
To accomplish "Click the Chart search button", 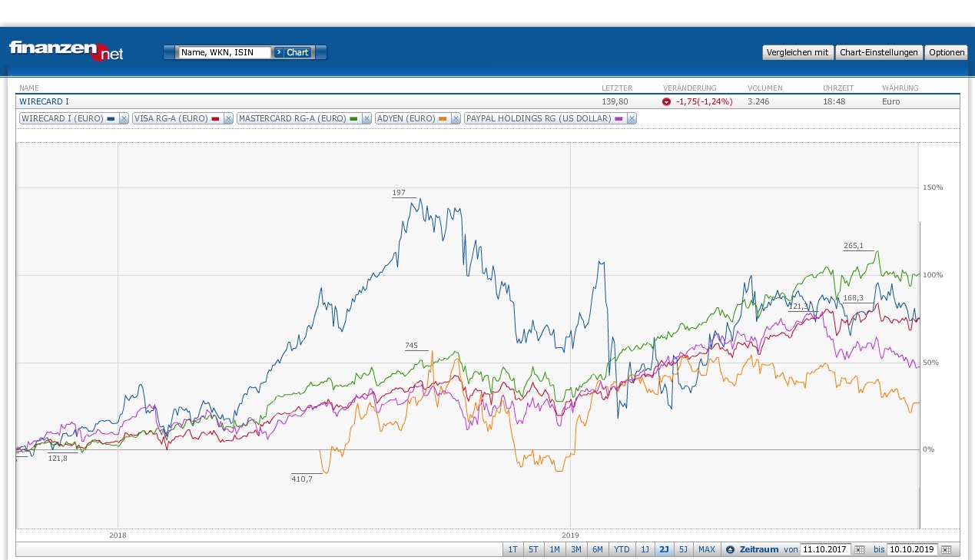I will click(x=293, y=52).
